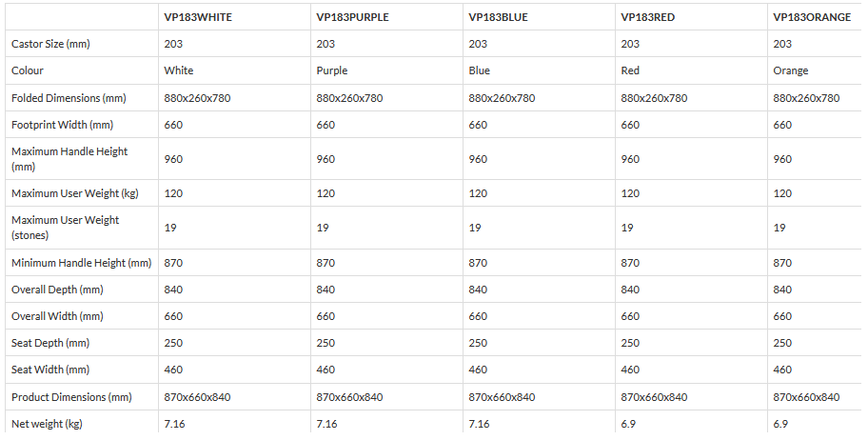This screenshot has width=868, height=440.
Task: Click the Purple colour value cell
Action: (x=332, y=70)
